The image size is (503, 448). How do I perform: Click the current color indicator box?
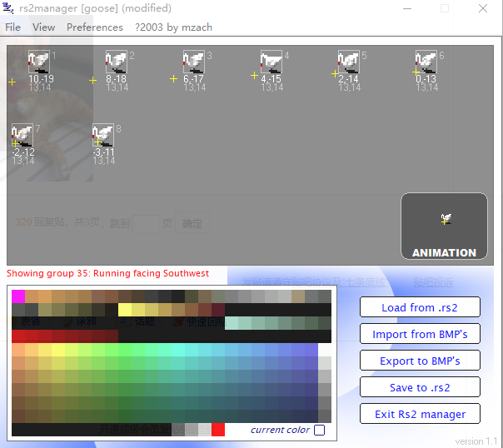(x=319, y=430)
